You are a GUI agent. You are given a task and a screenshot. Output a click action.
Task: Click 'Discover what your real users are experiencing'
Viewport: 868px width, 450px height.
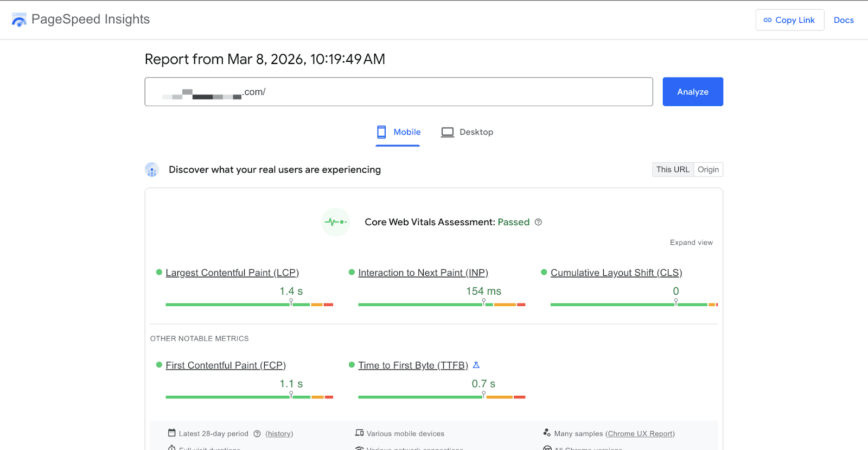275,170
